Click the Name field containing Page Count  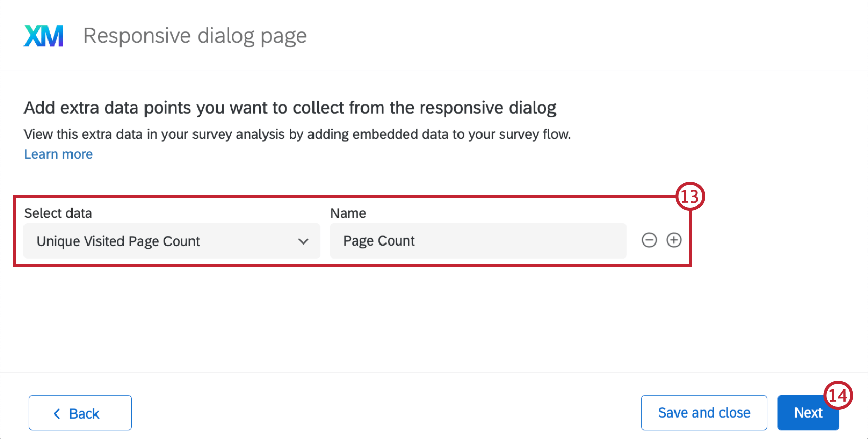click(478, 241)
